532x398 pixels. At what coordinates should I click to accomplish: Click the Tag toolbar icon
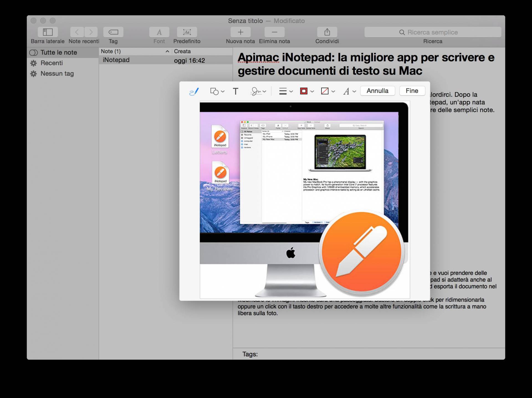coord(113,32)
